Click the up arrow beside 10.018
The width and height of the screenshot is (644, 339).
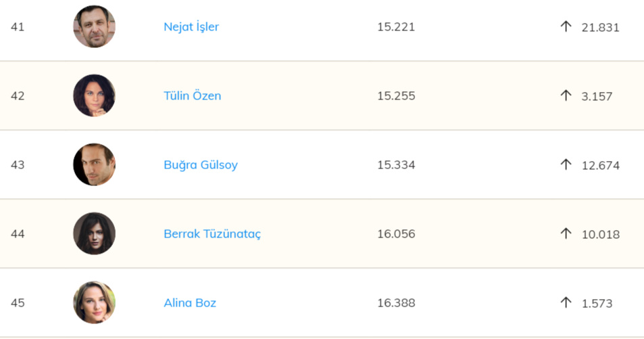(566, 233)
